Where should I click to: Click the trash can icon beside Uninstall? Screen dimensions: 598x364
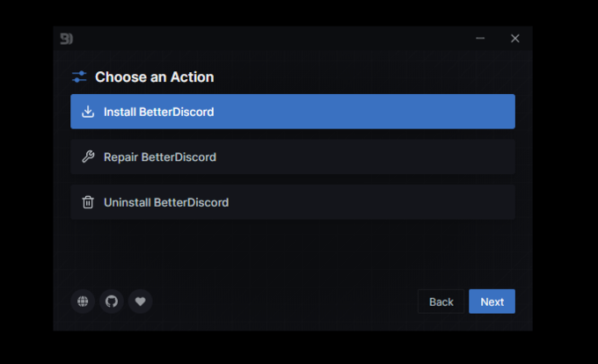tap(88, 202)
